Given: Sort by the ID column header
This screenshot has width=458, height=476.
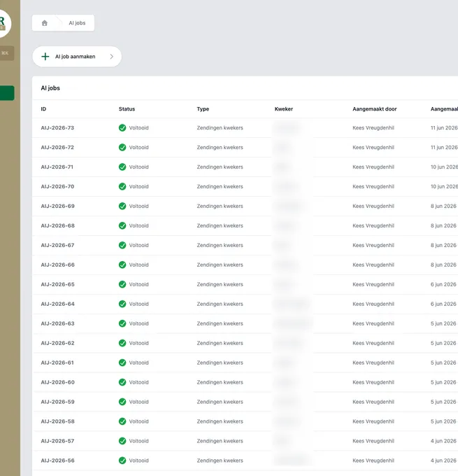Looking at the screenshot, I should click(x=43, y=109).
